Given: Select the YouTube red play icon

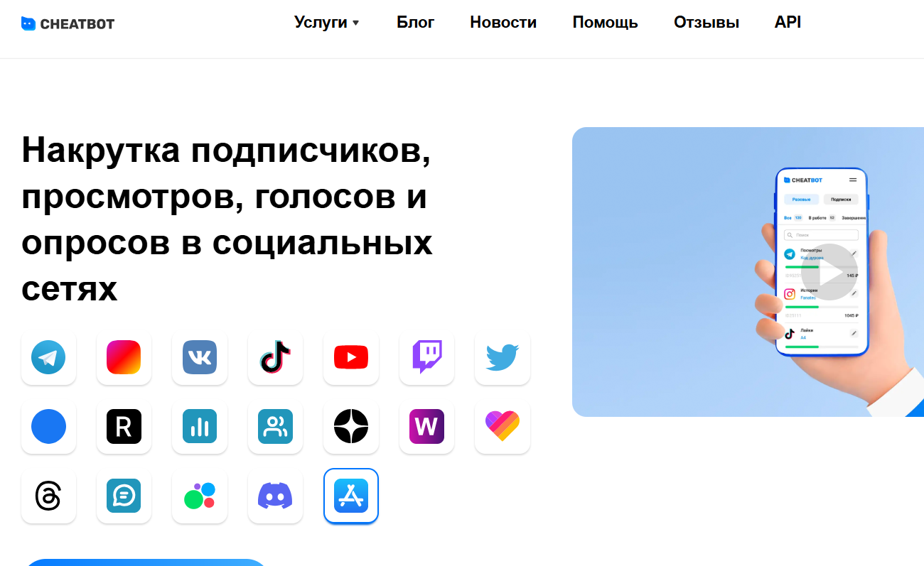Looking at the screenshot, I should [351, 357].
